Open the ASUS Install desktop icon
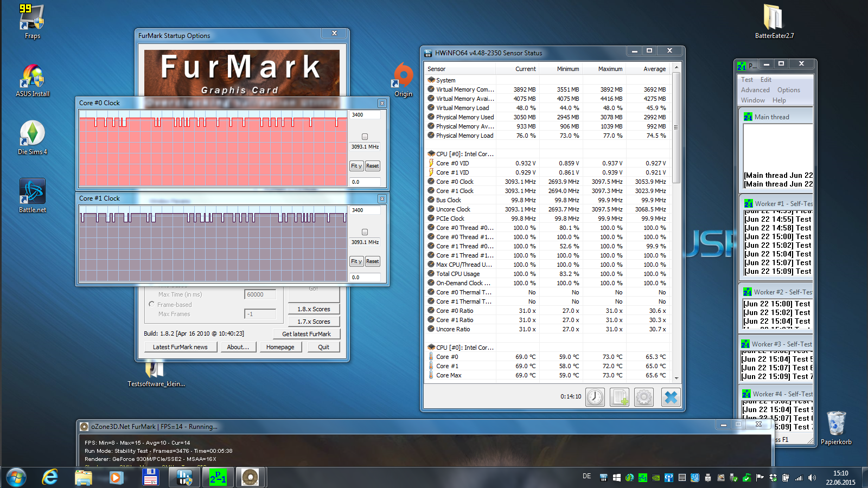The width and height of the screenshot is (868, 488). pos(33,80)
